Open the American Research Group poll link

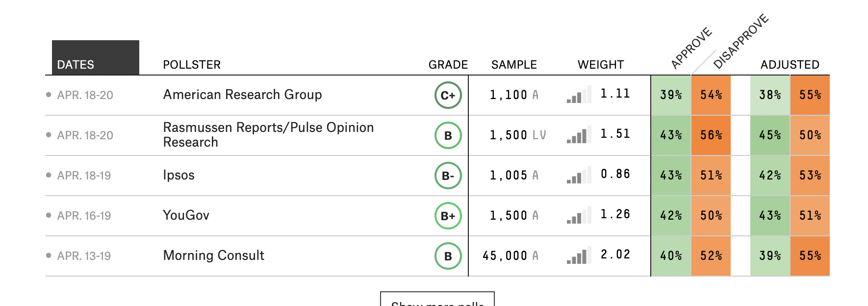[242, 95]
